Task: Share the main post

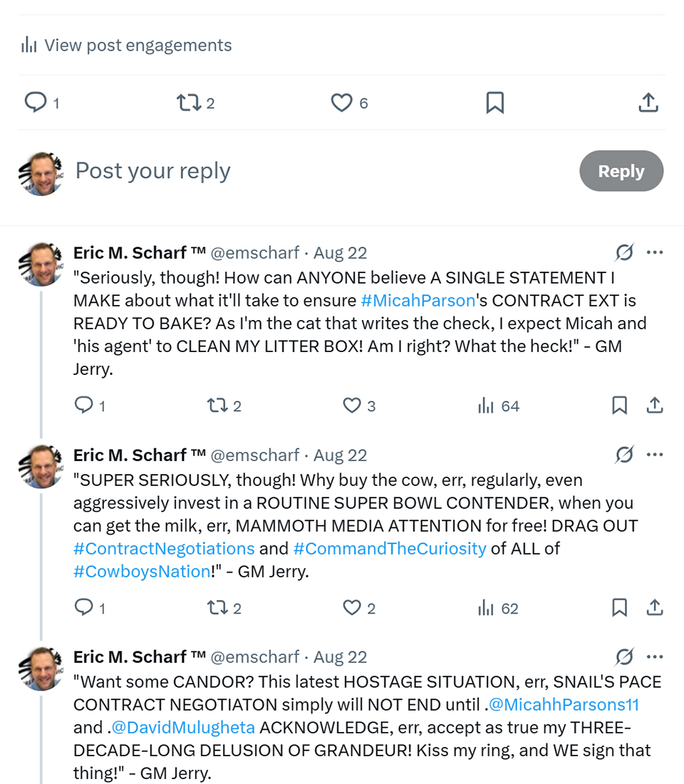Action: pos(648,103)
